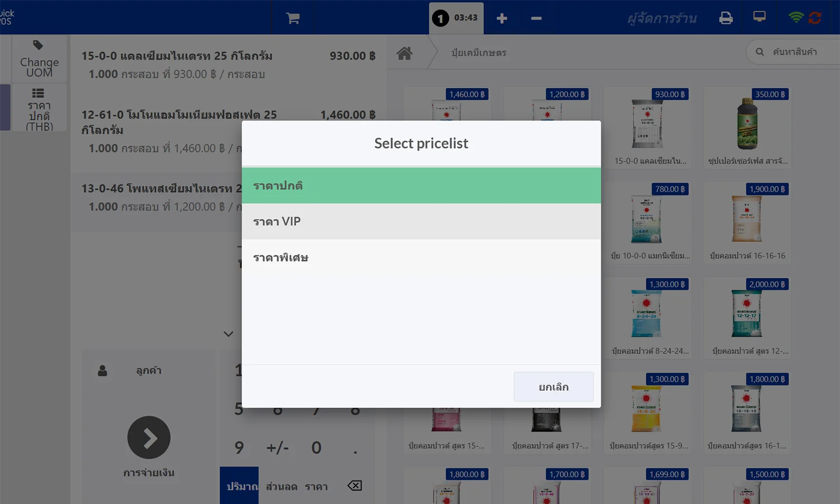Open the cart icon in top bar
The image size is (840, 504).
coord(292,17)
